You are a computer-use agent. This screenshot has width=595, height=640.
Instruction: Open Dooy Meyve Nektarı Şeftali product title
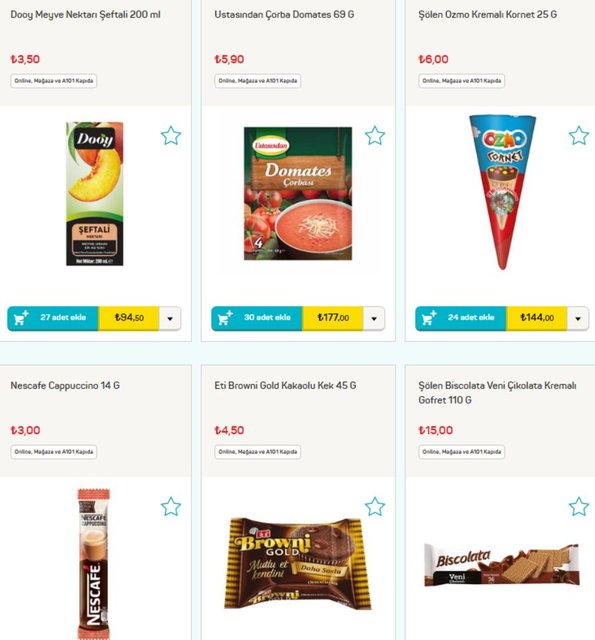tap(85, 15)
